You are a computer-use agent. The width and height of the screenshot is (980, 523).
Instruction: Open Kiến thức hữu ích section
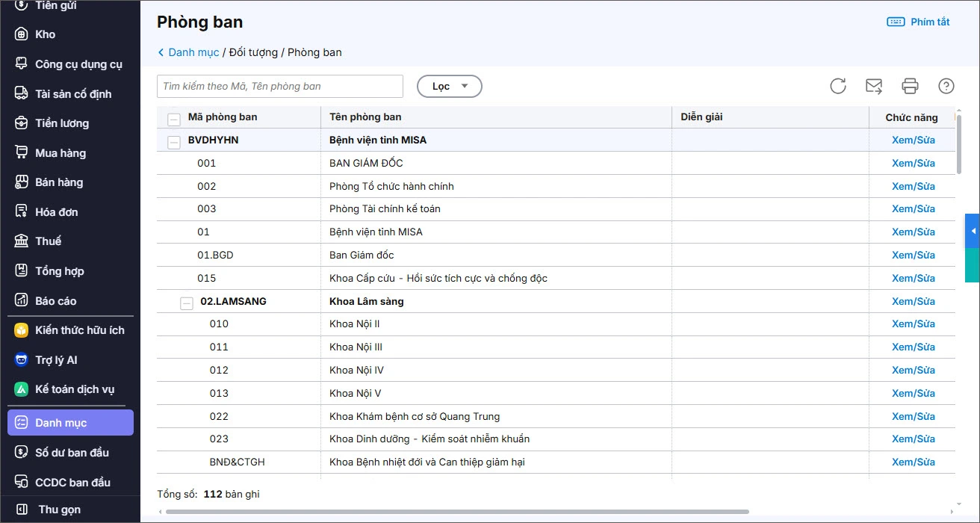pos(79,330)
